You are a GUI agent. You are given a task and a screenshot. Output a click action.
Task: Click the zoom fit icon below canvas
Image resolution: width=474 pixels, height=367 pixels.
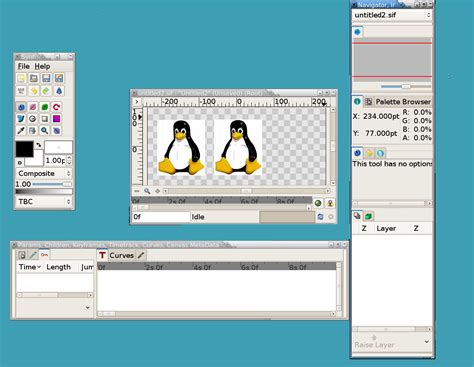pyautogui.click(x=157, y=191)
